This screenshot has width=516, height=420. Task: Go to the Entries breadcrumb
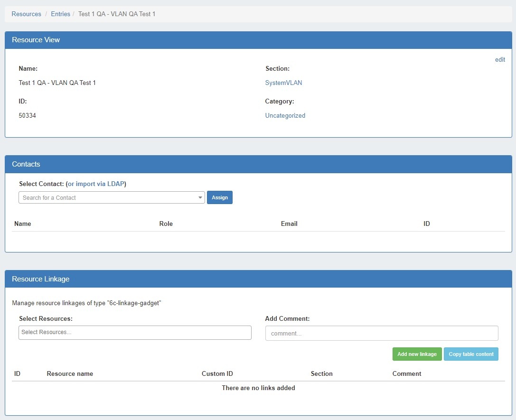click(x=60, y=14)
